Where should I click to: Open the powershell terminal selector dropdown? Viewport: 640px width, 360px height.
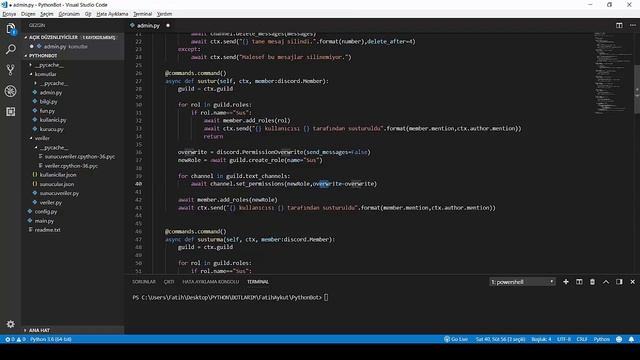click(x=522, y=282)
